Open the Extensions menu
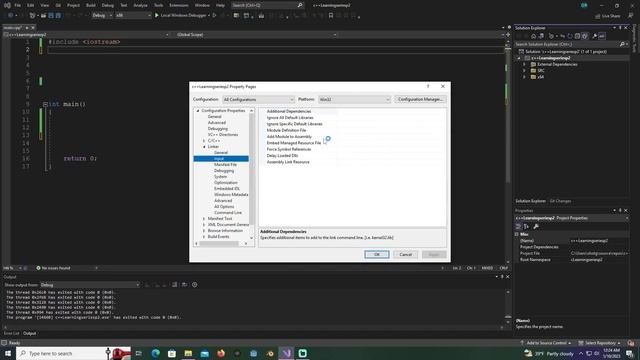The image size is (640, 360). pyautogui.click(x=179, y=5)
